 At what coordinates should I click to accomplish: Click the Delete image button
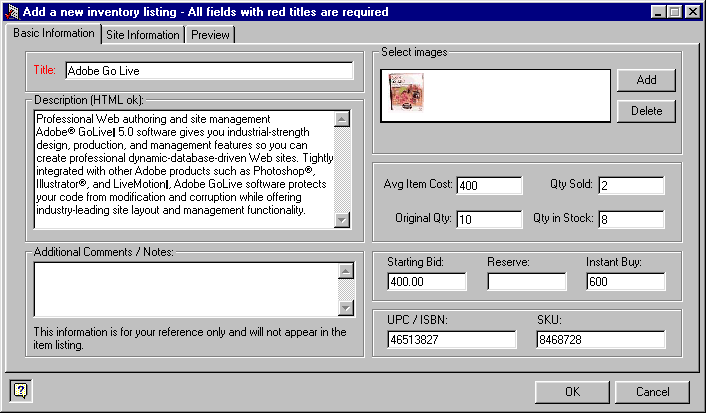(x=646, y=111)
